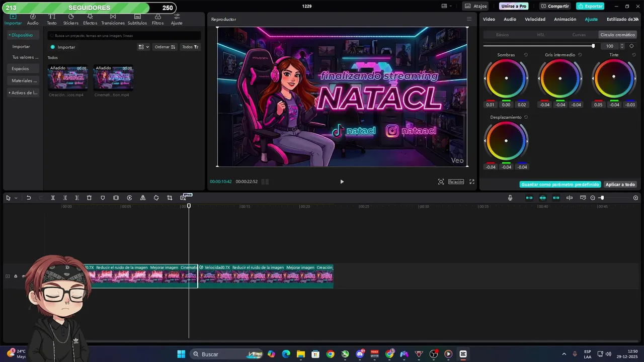The image size is (644, 362).
Task: Record a voiceover with the microphone icon
Action: [x=510, y=198]
